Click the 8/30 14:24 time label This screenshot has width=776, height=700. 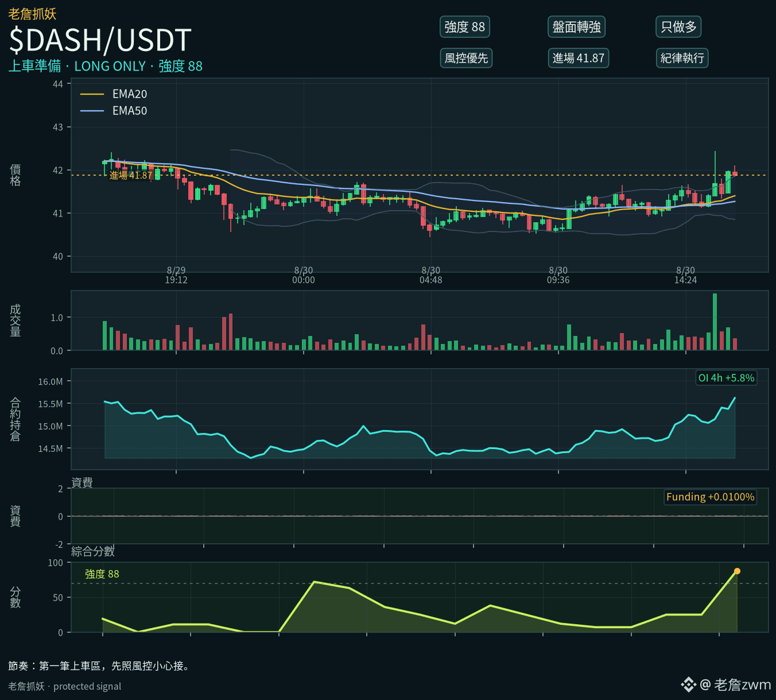point(686,275)
